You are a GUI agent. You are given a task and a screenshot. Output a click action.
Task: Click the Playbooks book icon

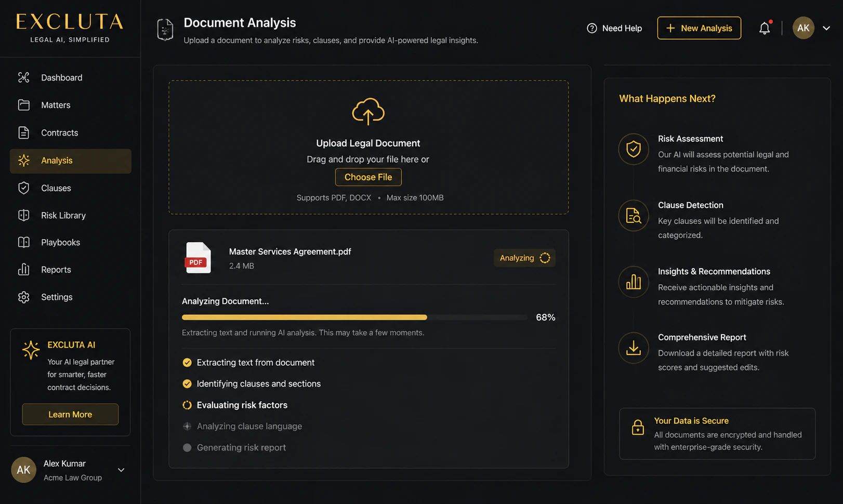coord(23,242)
